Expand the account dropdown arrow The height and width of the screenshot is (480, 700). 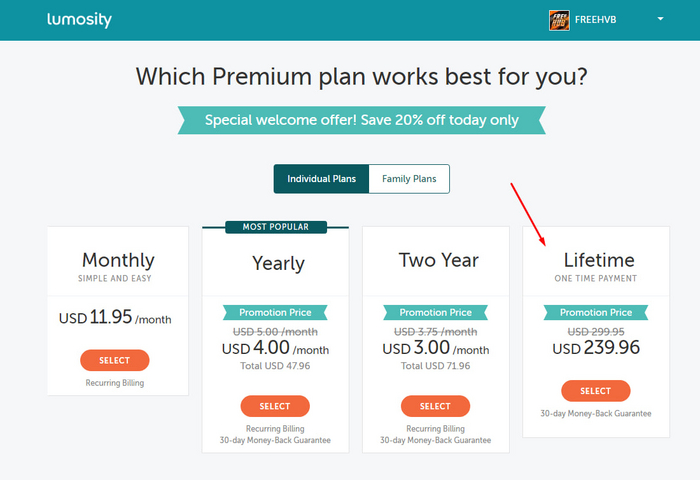click(x=660, y=19)
